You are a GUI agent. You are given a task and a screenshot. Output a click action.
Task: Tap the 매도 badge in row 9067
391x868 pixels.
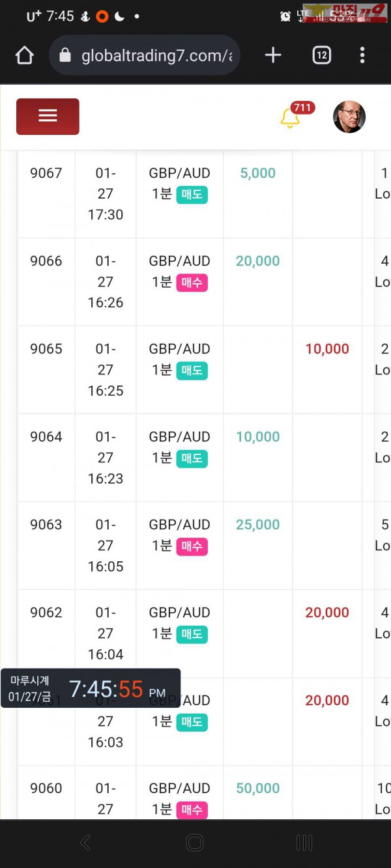[x=192, y=195]
